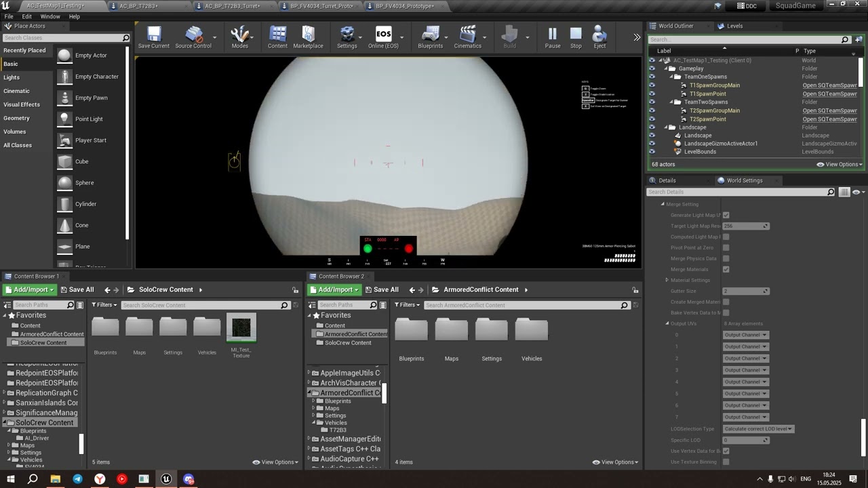Select the Empty Actor placement item
The height and width of the screenshot is (488, 868).
[90, 55]
